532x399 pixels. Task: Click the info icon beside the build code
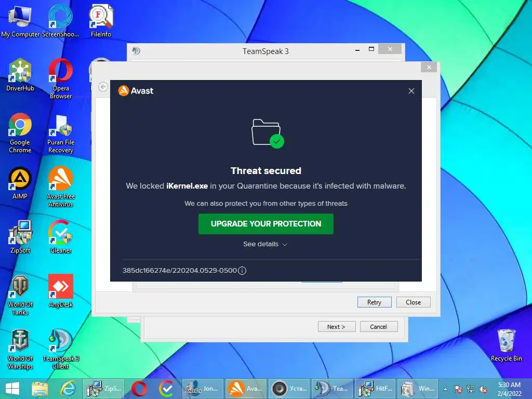coord(242,271)
